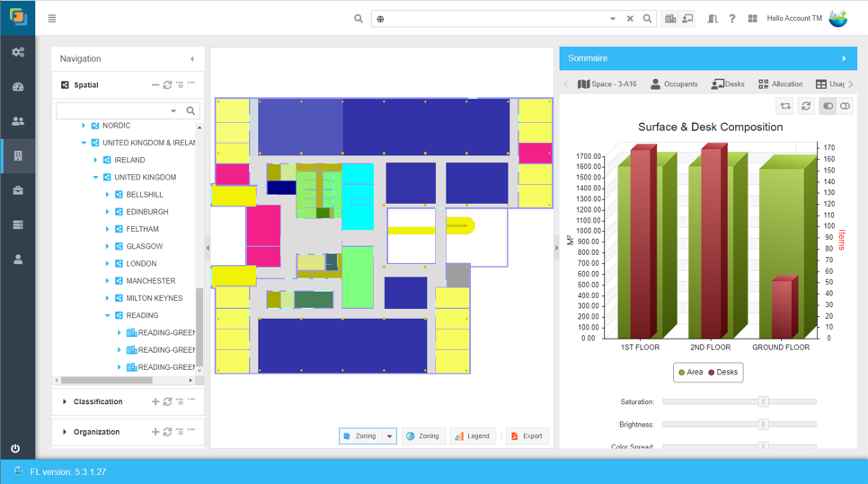
Task: Click the door/building icon in the header
Action: [713, 18]
